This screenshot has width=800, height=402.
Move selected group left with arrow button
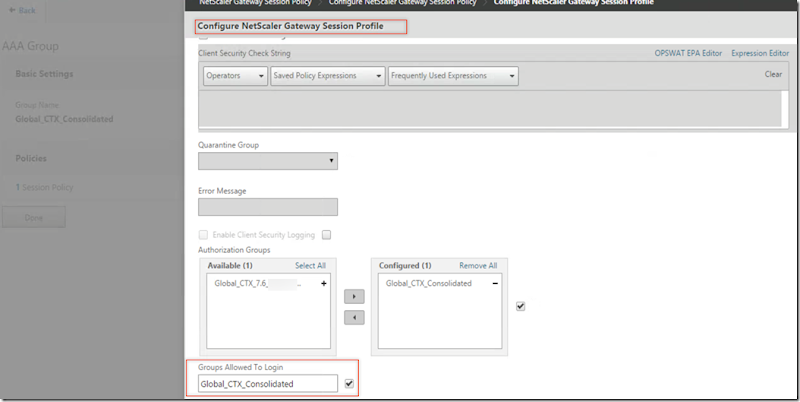pyautogui.click(x=354, y=317)
